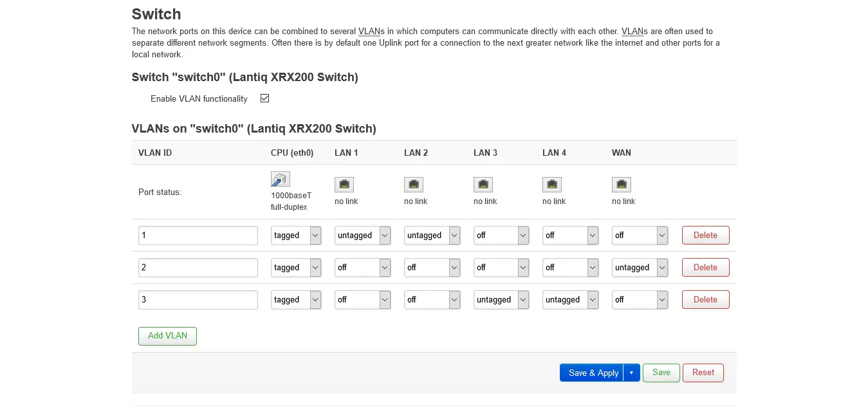Click the Reset button
This screenshot has height=408, width=868.
[703, 373]
